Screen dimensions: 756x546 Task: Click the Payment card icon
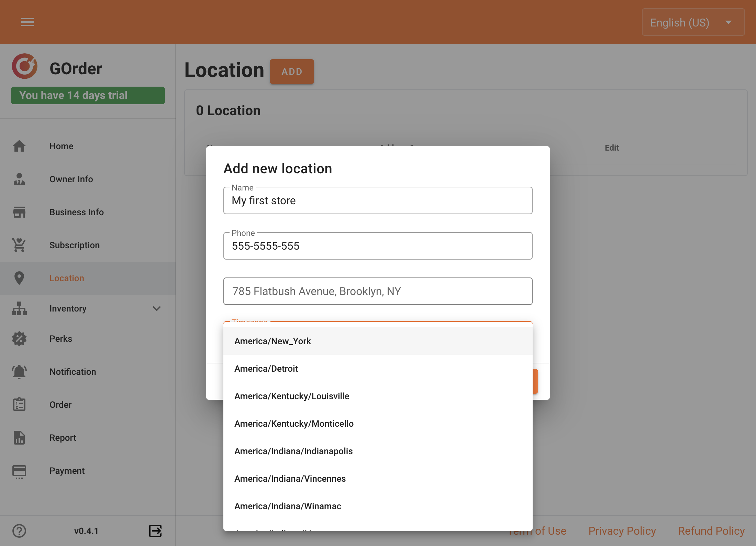[x=19, y=472]
